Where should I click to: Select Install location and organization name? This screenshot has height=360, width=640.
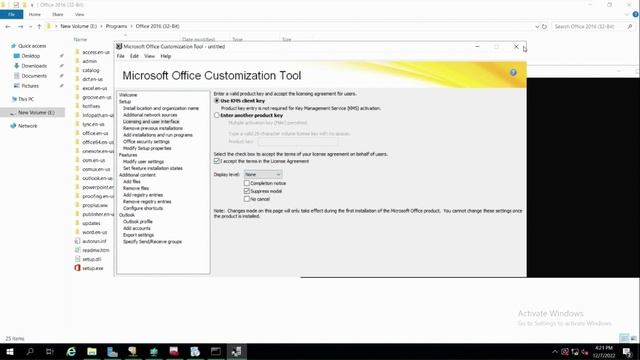pos(161,108)
